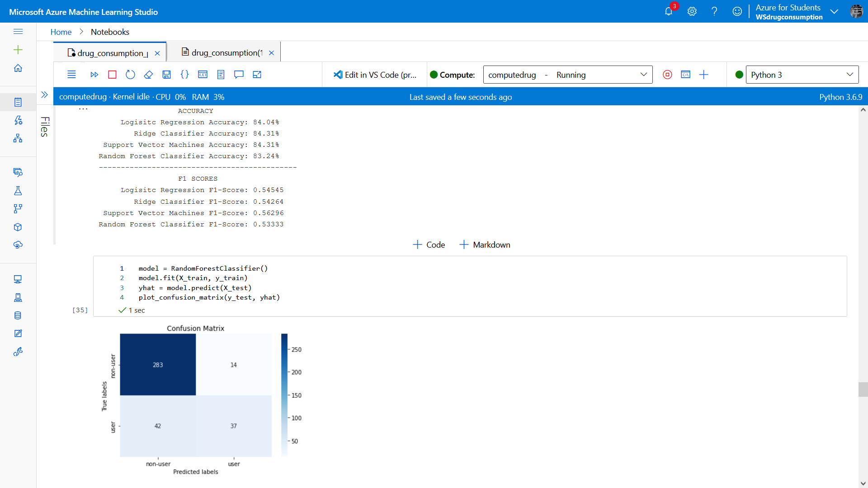Expand the Azure for Students account chevron
Image resolution: width=868 pixels, height=488 pixels.
click(x=835, y=12)
